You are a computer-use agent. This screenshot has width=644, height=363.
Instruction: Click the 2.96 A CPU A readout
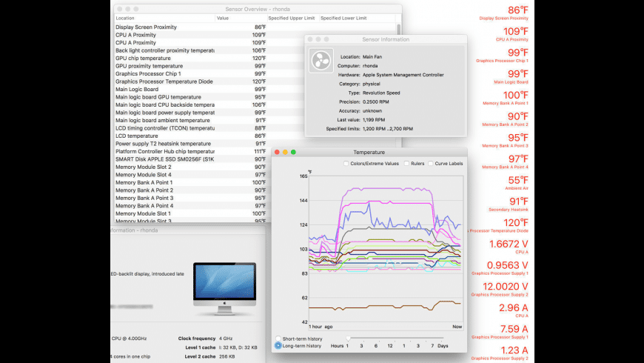click(x=514, y=311)
